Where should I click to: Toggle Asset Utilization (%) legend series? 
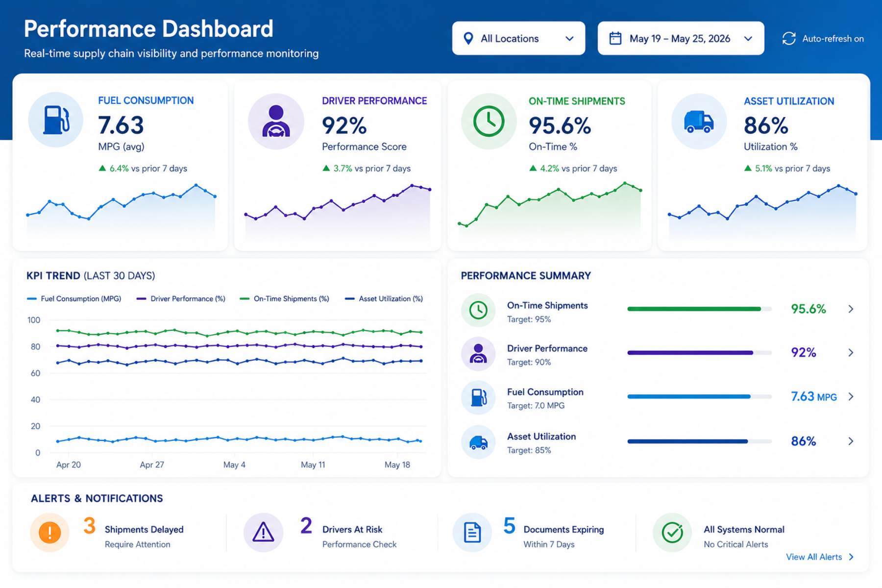pyautogui.click(x=384, y=298)
